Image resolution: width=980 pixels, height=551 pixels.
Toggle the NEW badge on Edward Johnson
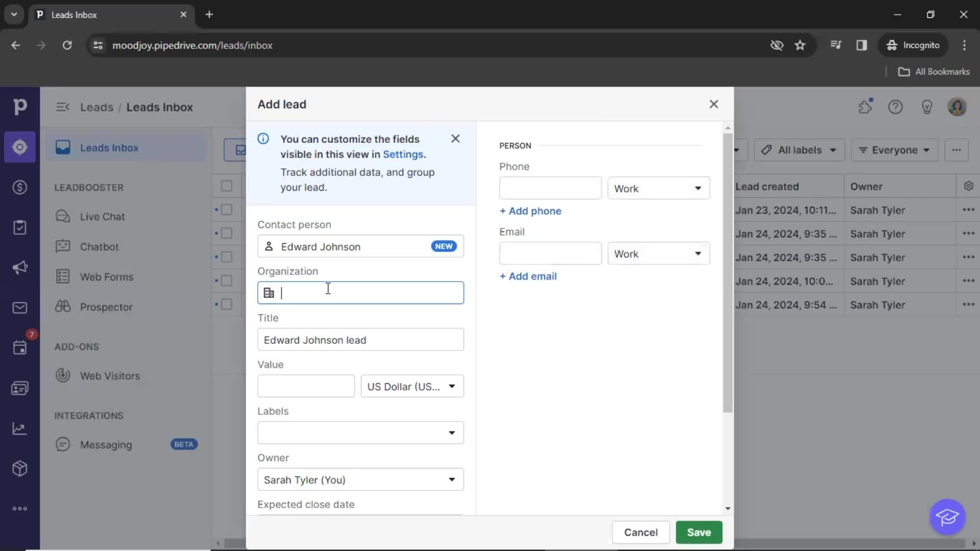coord(444,245)
